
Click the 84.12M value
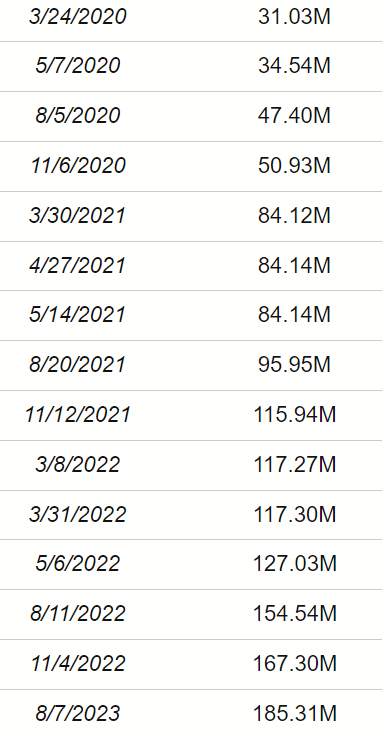[294, 215]
